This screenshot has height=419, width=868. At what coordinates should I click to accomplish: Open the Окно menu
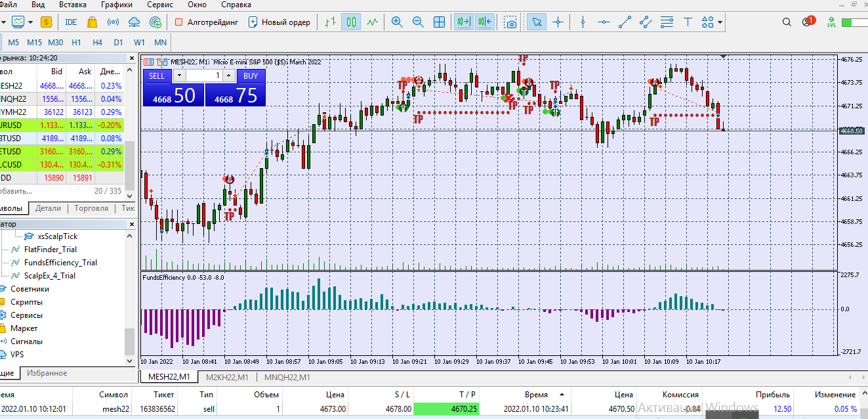tap(197, 5)
